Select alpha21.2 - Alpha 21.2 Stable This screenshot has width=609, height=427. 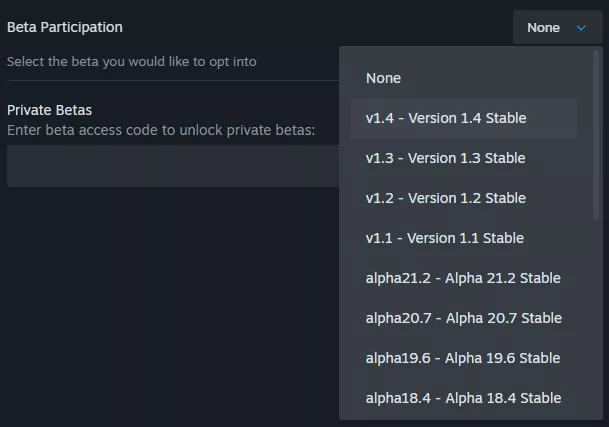pyautogui.click(x=463, y=278)
